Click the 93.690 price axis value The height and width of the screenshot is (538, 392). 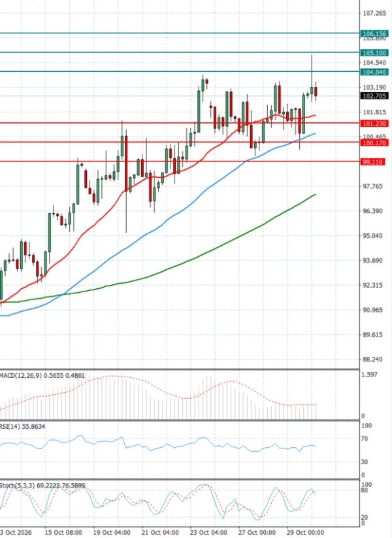(372, 260)
